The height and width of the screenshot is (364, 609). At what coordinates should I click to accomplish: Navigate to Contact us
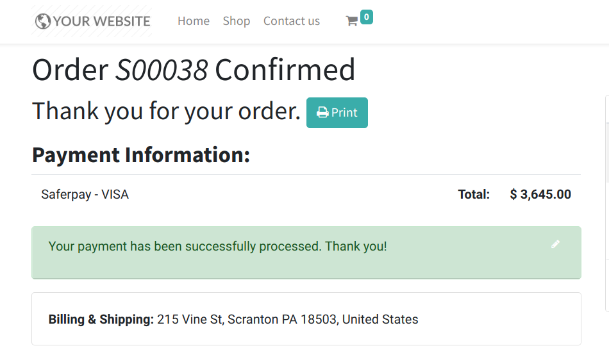click(292, 21)
